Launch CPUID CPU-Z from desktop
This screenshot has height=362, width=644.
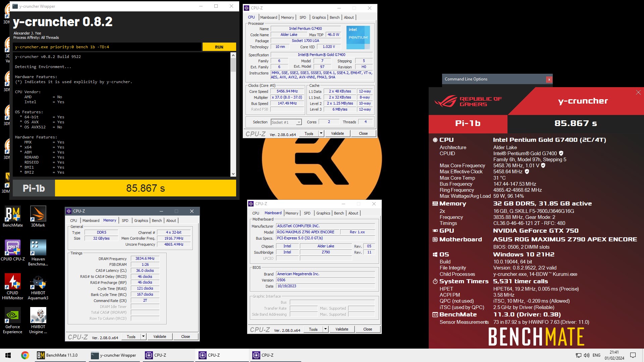(13, 250)
